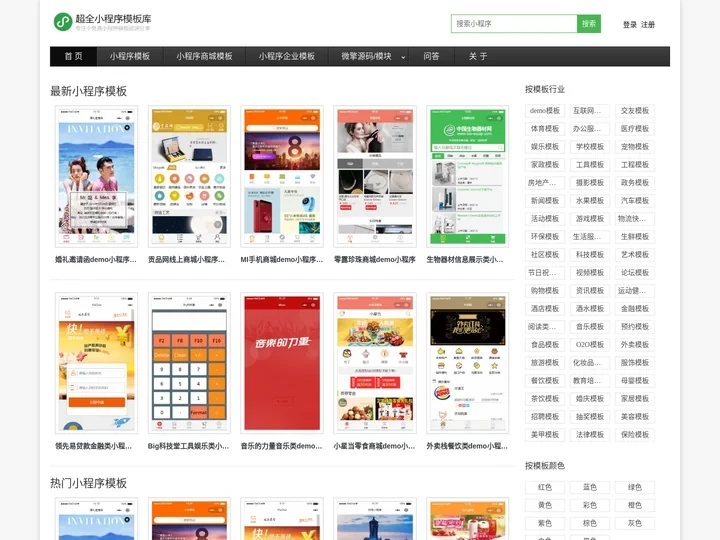
Task: Open the red 音乐的力量 template thumbnail
Action: pyautogui.click(x=282, y=363)
